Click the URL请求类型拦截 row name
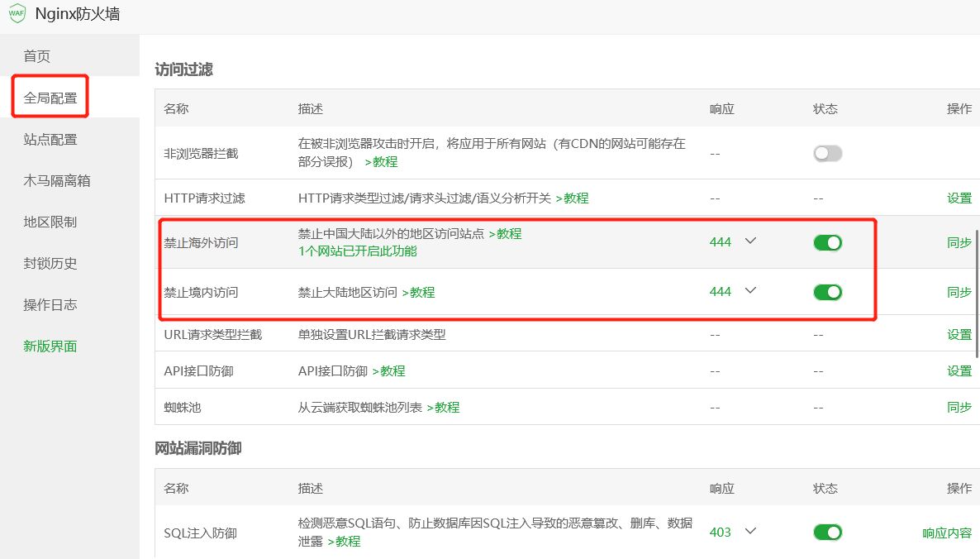Image resolution: width=980 pixels, height=559 pixels. (213, 335)
